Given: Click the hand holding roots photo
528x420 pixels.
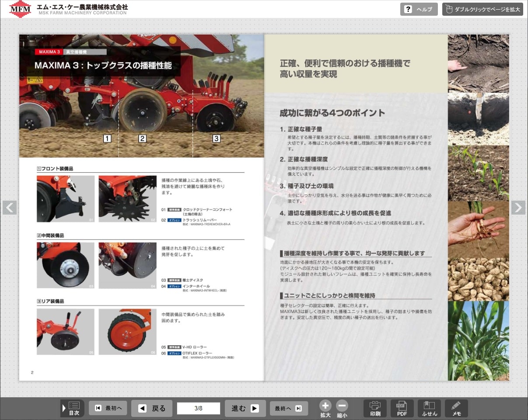Looking at the screenshot, I should click(x=479, y=229).
